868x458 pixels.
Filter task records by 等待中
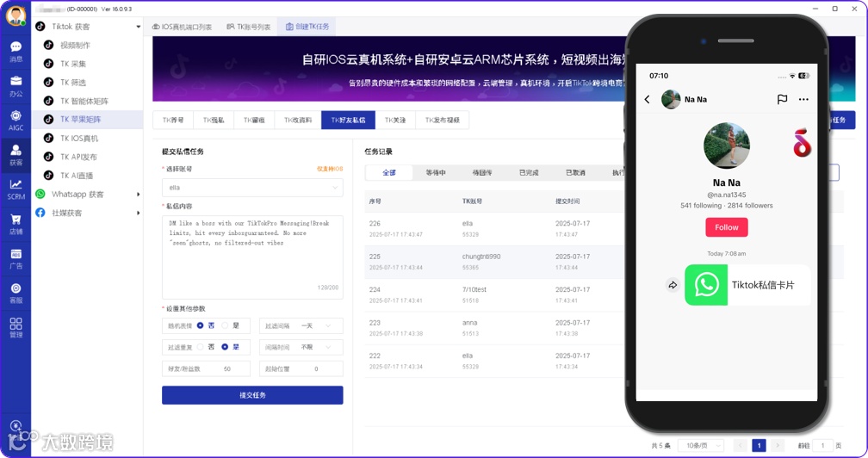[x=436, y=172]
